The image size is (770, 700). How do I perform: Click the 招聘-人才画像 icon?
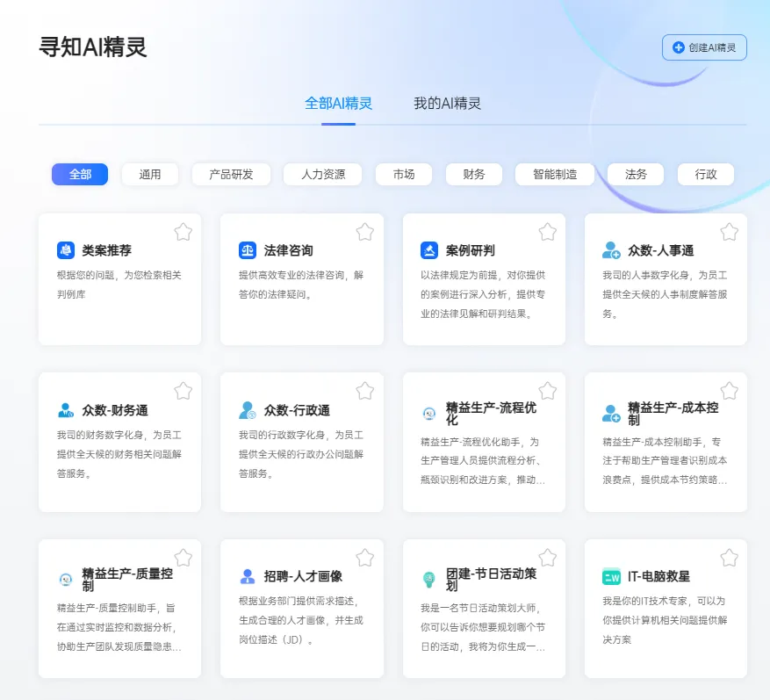pyautogui.click(x=248, y=577)
